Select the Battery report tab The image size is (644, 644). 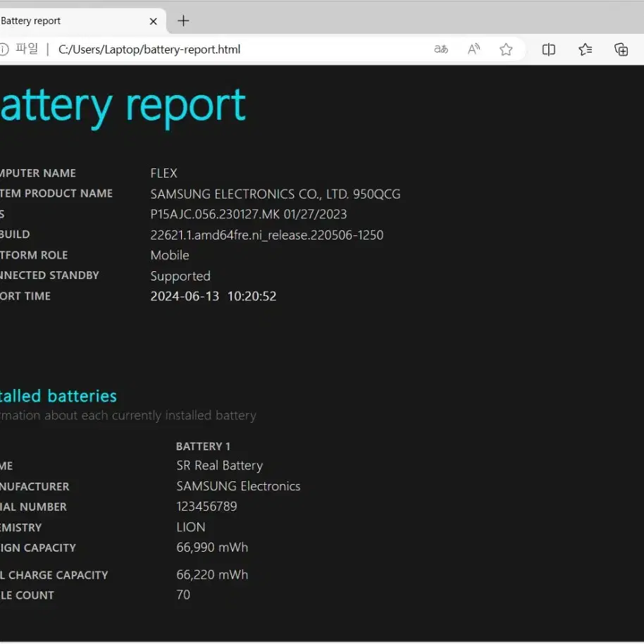pos(82,20)
